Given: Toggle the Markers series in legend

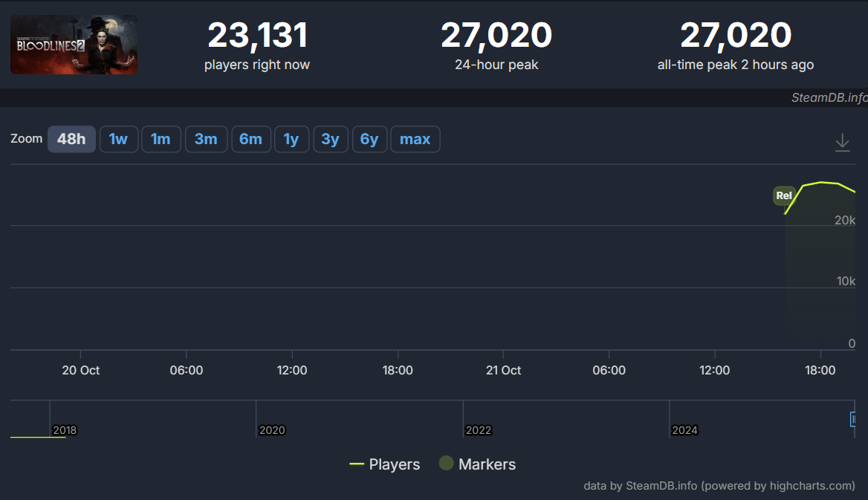Looking at the screenshot, I should click(477, 464).
